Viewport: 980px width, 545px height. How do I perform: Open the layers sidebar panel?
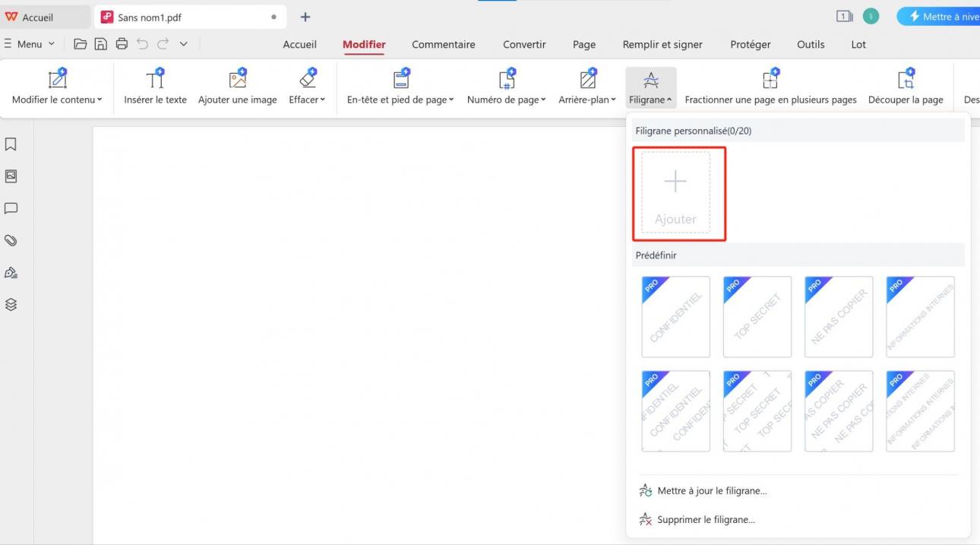pyautogui.click(x=11, y=304)
